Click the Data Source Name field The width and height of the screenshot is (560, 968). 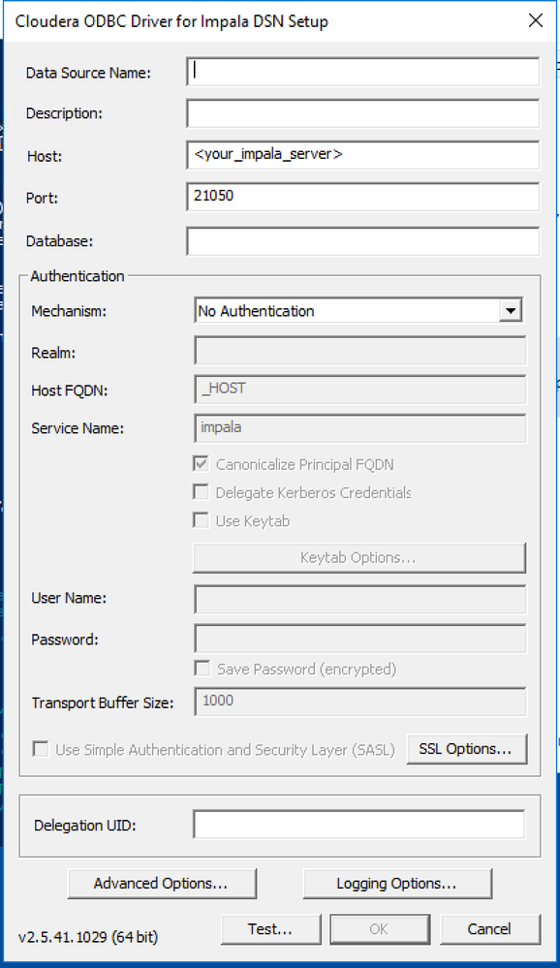point(363,72)
